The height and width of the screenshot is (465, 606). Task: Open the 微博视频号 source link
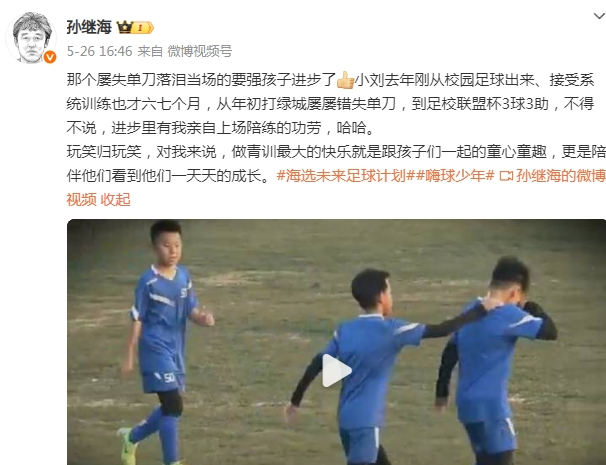click(x=200, y=51)
